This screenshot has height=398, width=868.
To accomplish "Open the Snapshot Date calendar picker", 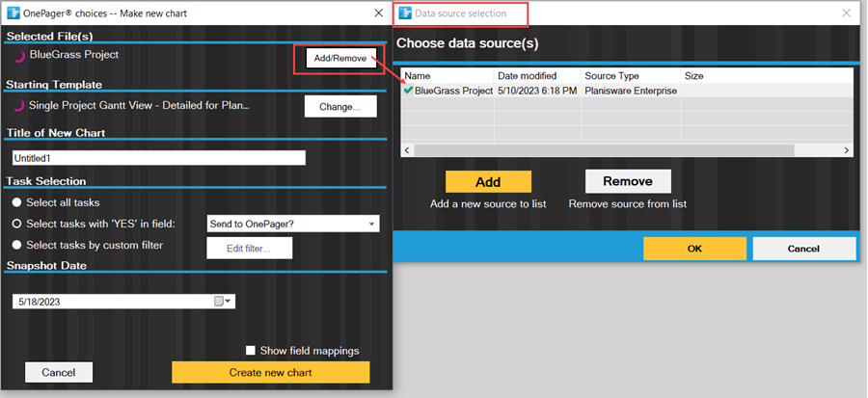I will 223,302.
